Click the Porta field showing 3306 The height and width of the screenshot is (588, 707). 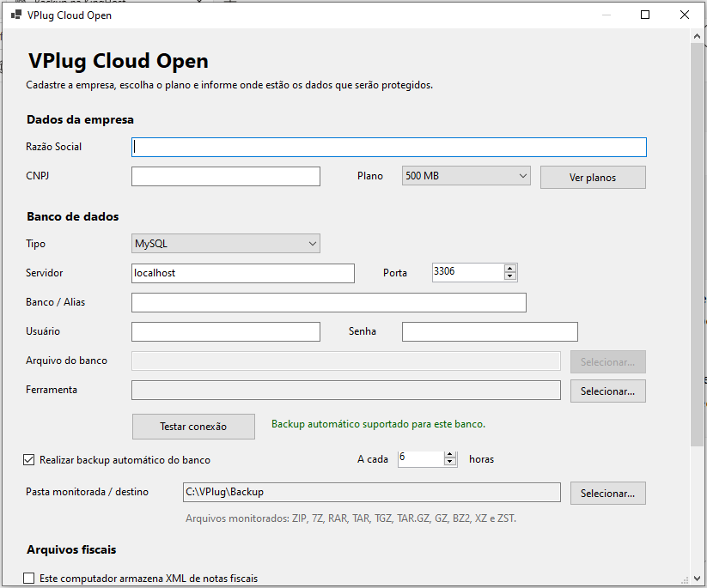(x=467, y=272)
